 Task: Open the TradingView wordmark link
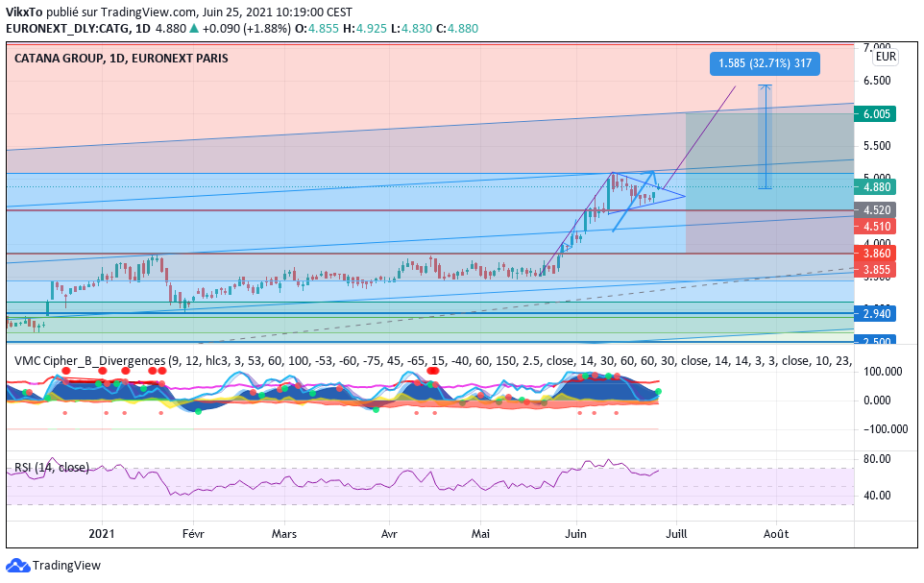(x=66, y=566)
